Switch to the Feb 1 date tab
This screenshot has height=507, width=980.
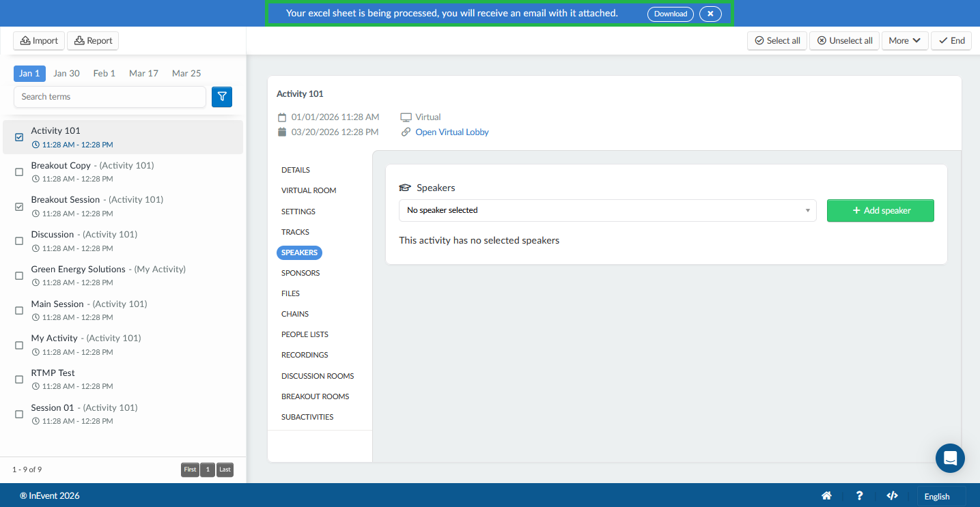[104, 73]
